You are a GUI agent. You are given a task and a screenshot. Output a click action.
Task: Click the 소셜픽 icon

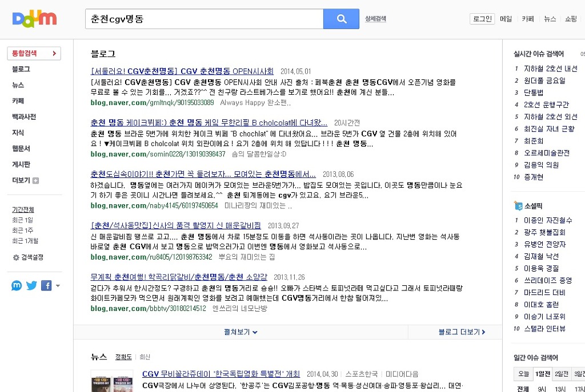tap(518, 205)
